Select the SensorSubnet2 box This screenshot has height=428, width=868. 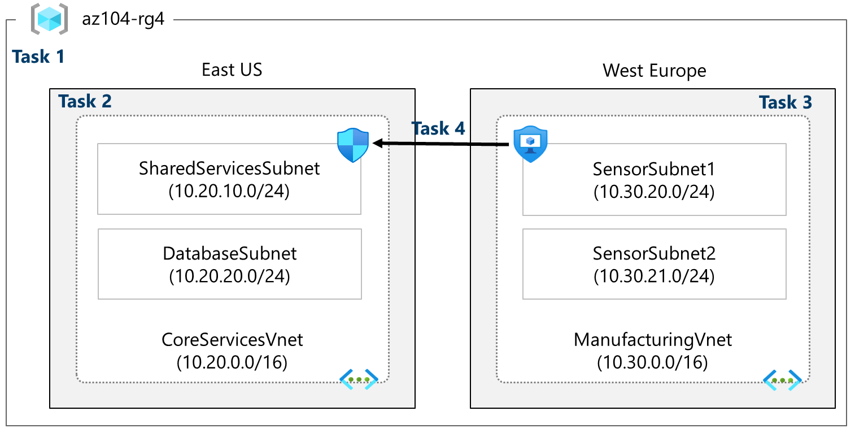654,263
